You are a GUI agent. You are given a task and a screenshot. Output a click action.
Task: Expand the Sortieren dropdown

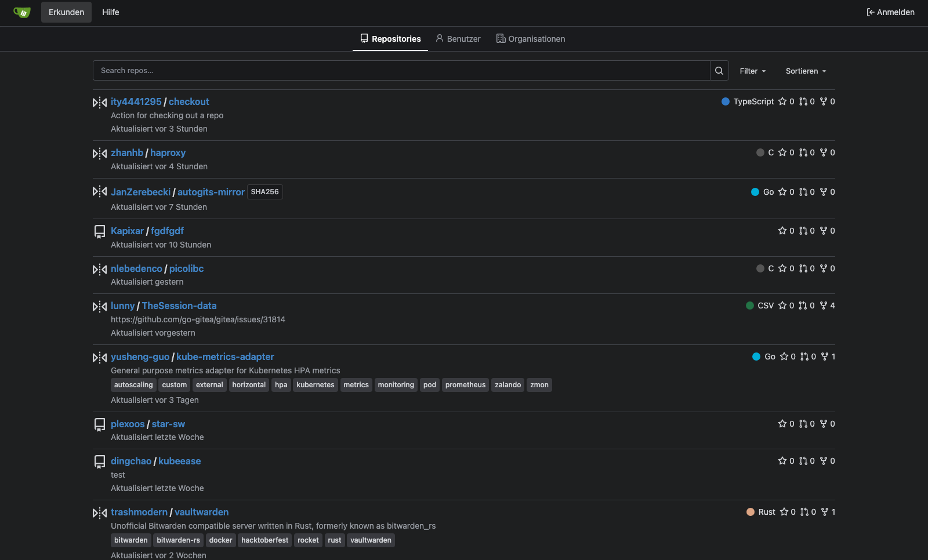(x=806, y=71)
